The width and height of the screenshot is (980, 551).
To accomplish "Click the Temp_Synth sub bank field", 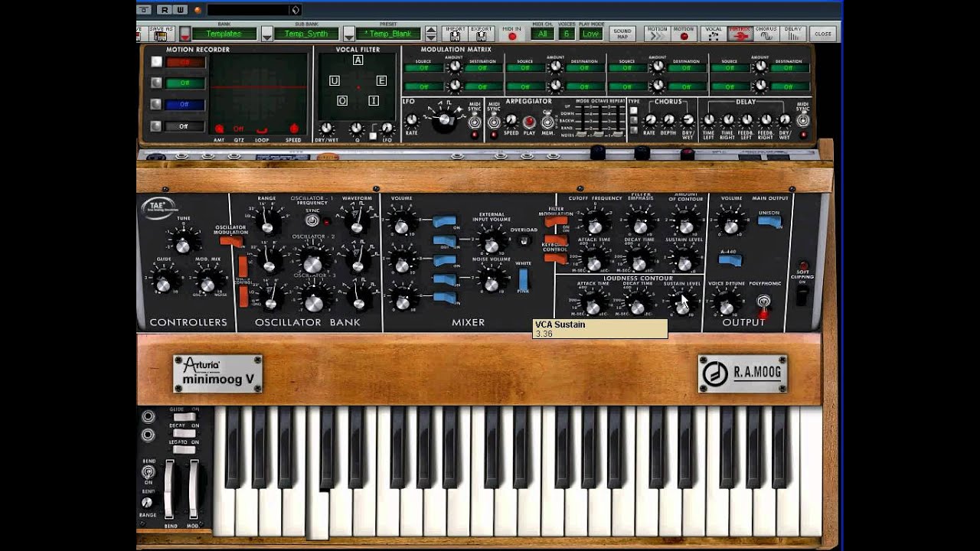I will click(306, 34).
